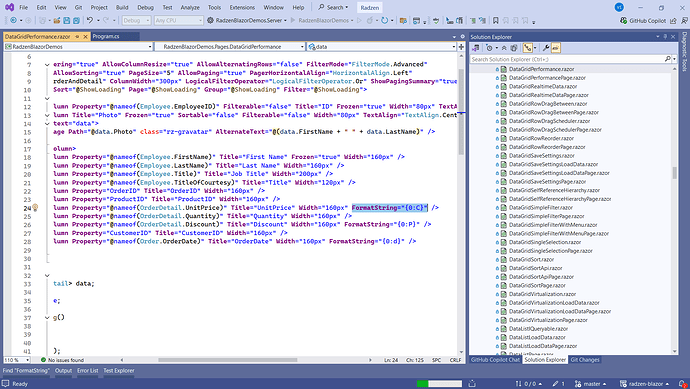The width and height of the screenshot is (690, 389).
Task: Collapse all in Solution Explorer
Action: [504, 48]
